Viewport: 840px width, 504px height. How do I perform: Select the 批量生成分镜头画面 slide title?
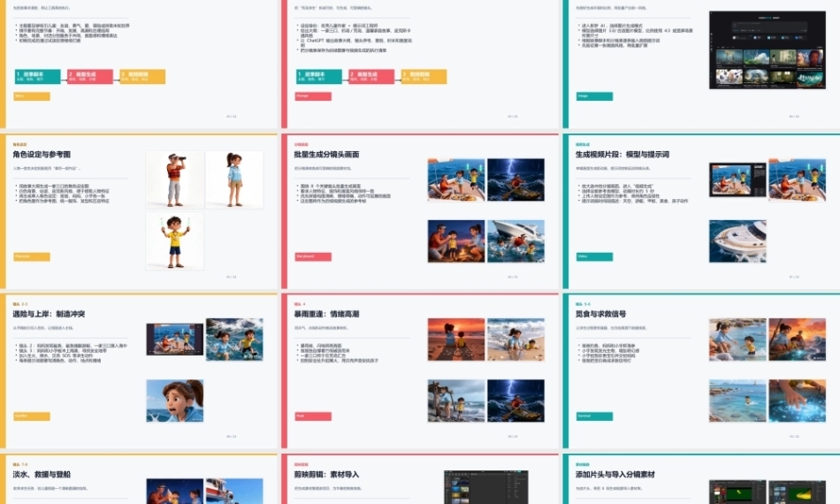(326, 154)
